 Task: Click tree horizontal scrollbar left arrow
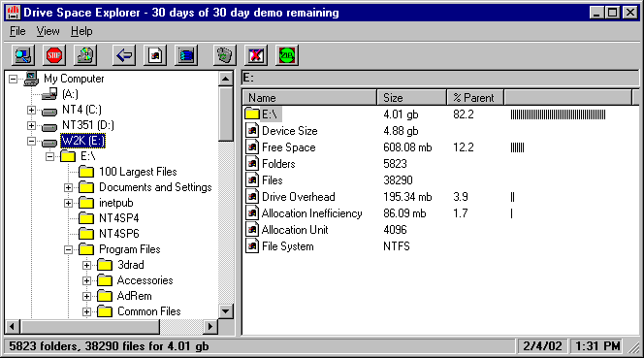12,327
